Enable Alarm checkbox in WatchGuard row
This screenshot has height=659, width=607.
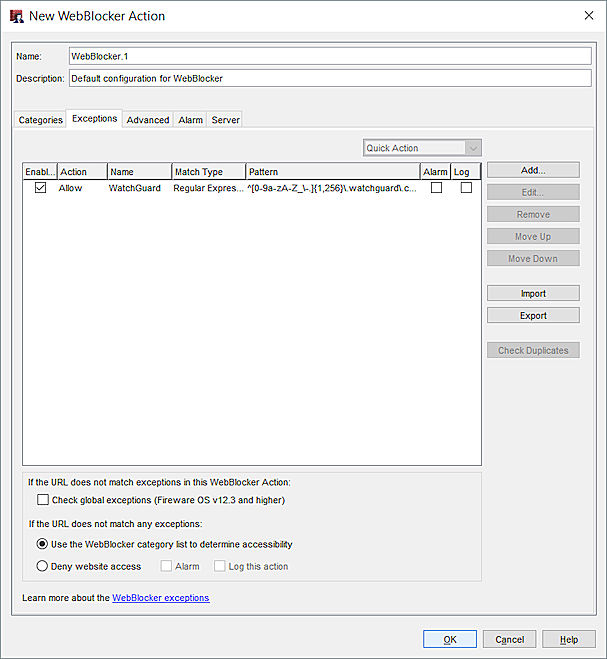click(436, 188)
